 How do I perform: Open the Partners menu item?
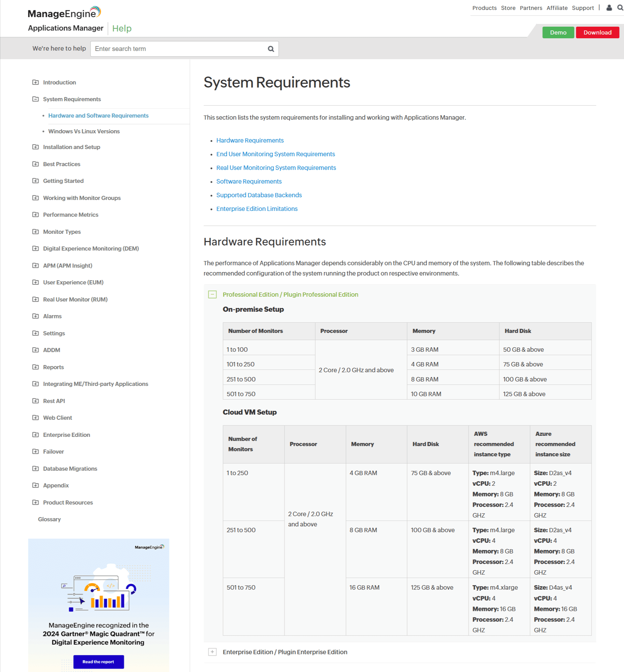531,8
